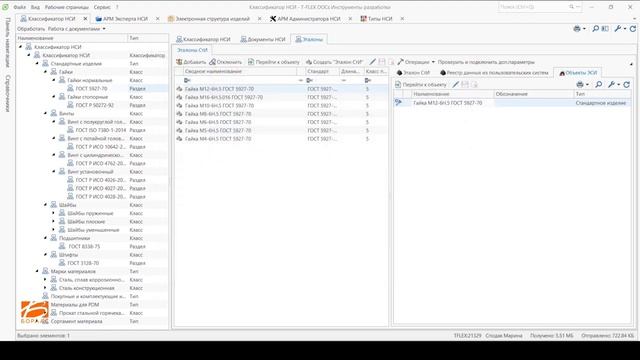Click the search magnifier in main top-right toolbar
Image resolution: width=640 pixels, height=360 pixels.
pyautogui.click(x=596, y=29)
